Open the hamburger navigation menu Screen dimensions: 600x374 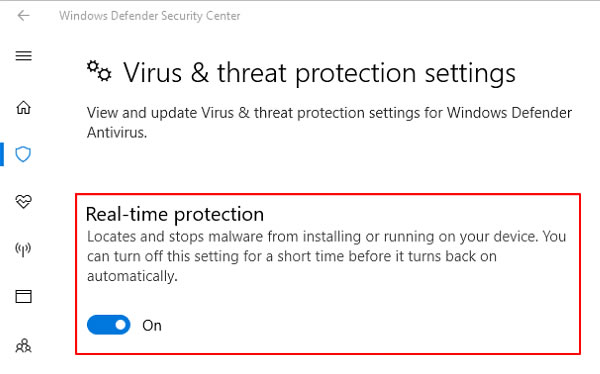coord(23,56)
